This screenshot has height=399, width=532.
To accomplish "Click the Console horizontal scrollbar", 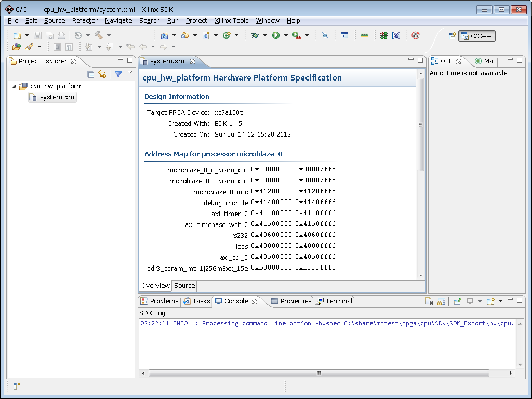I will click(318, 373).
